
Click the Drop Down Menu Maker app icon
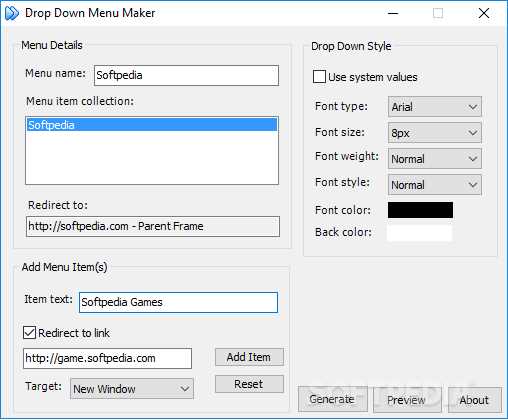(12, 13)
